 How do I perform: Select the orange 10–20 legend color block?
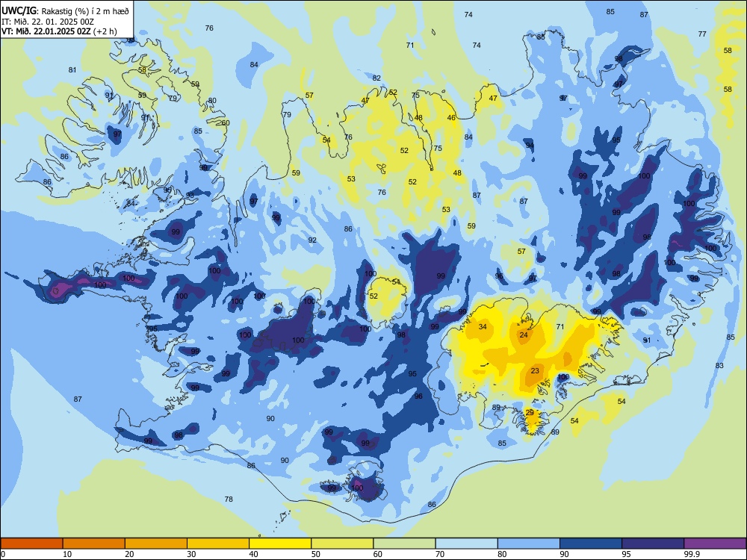point(94,544)
